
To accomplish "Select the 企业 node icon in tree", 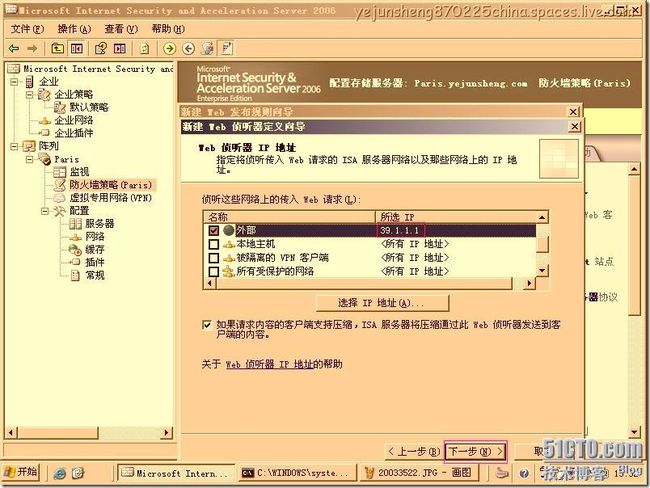I will [29, 82].
